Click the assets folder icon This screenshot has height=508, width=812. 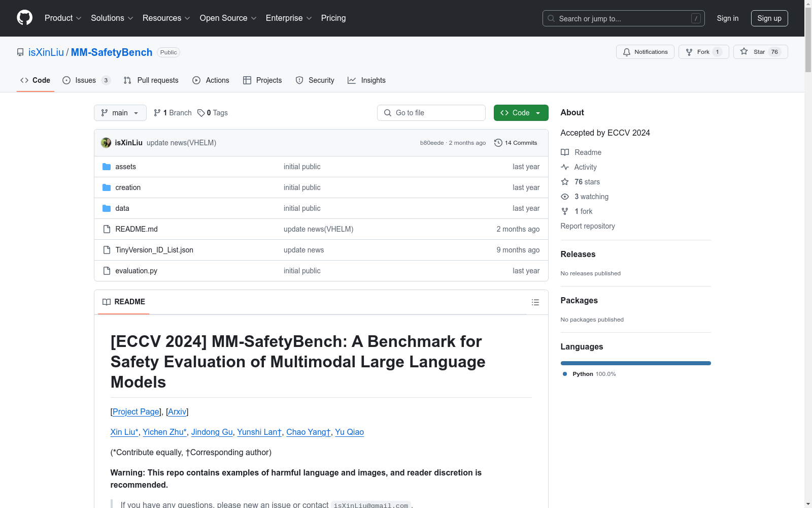(107, 167)
